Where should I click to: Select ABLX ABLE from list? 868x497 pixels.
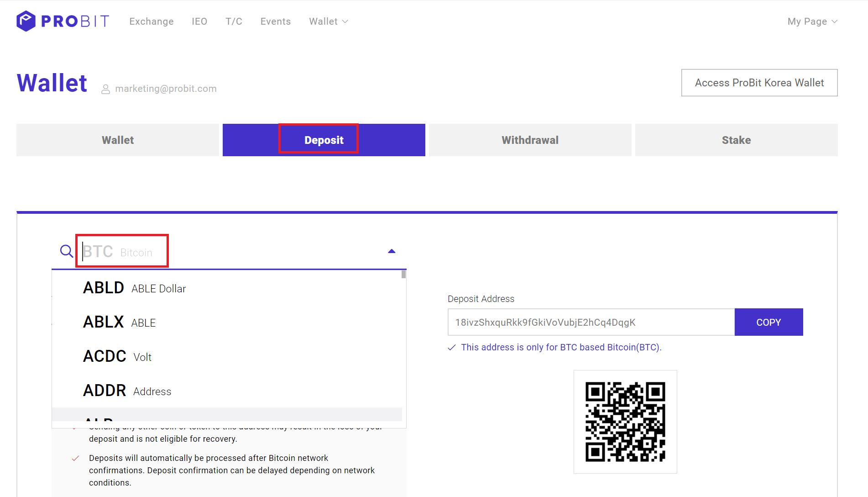click(x=227, y=322)
